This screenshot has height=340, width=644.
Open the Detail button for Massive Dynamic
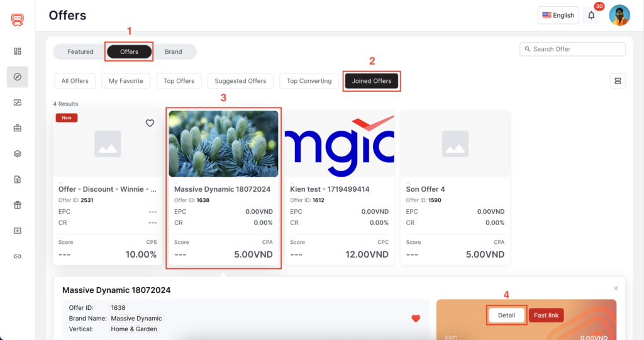[506, 315]
